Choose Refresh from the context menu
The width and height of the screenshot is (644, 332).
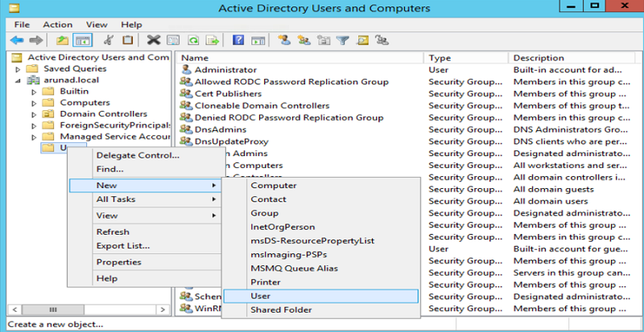144,232
